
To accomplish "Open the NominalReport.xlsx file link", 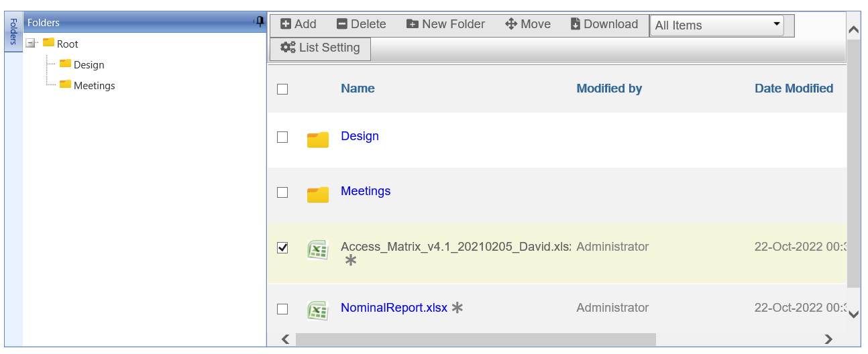I will click(394, 308).
